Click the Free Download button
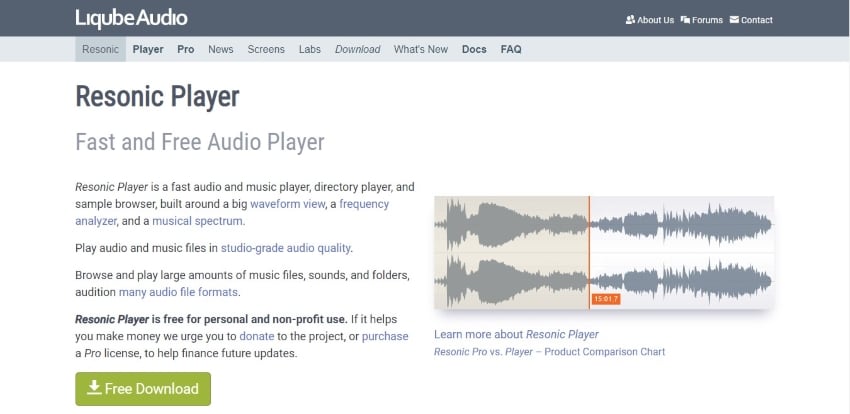The width and height of the screenshot is (850, 414). [143, 389]
